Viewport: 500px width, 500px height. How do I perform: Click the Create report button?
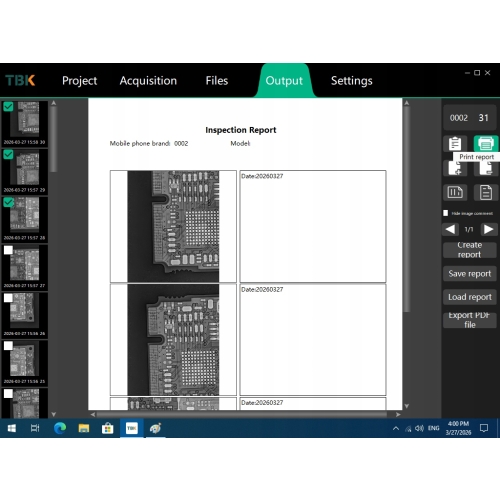point(470,250)
